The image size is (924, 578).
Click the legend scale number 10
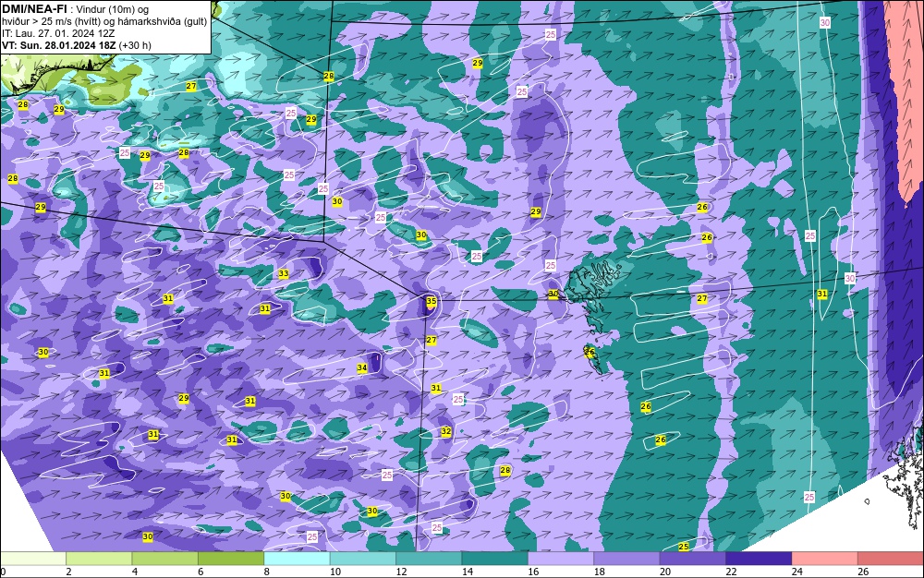[x=335, y=572]
